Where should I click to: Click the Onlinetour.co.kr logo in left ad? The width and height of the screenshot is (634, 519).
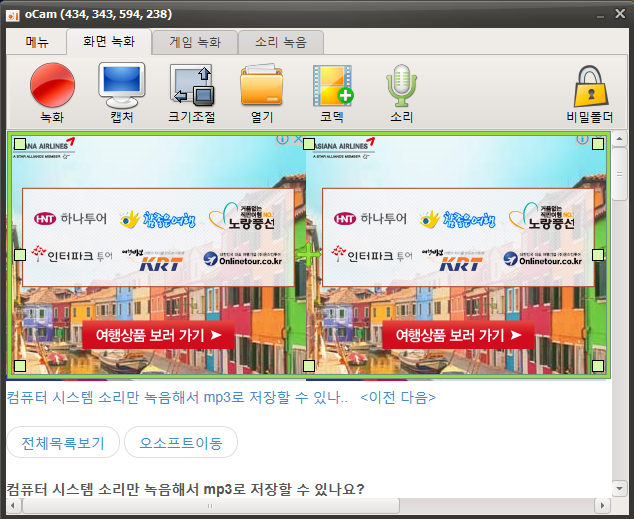pyautogui.click(x=243, y=259)
